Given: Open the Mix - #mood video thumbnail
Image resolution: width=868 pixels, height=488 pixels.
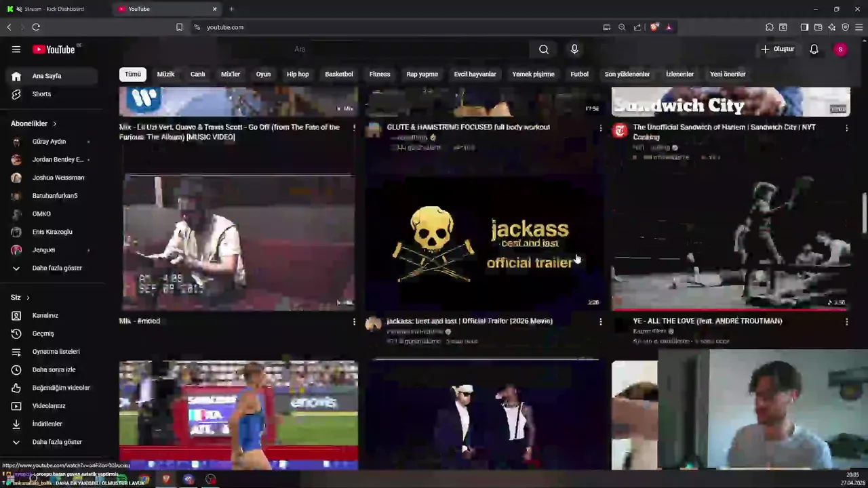Looking at the screenshot, I should tap(239, 242).
